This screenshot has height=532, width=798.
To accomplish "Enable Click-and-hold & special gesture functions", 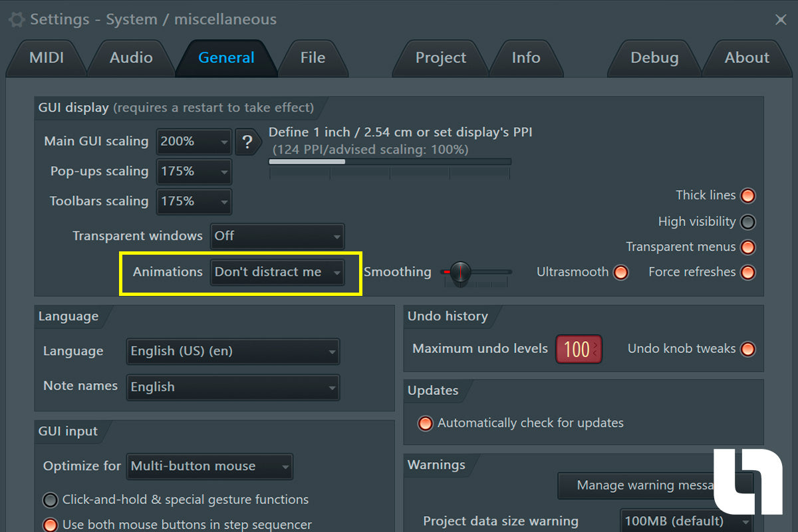I will (51, 500).
